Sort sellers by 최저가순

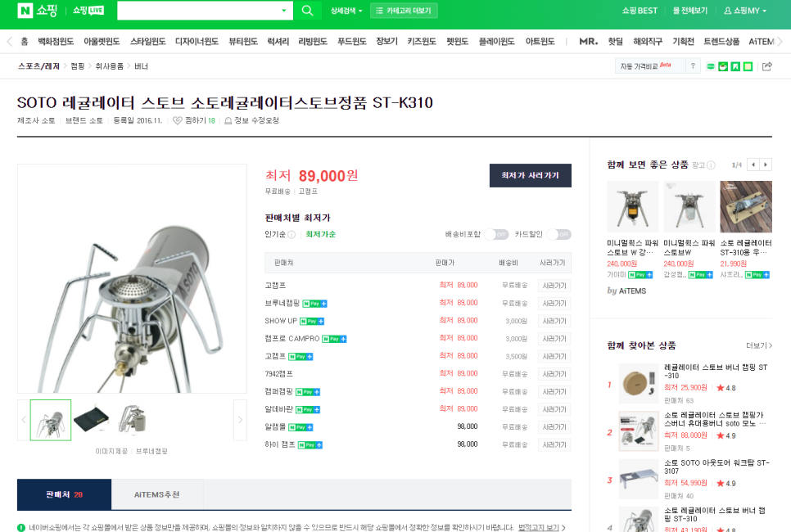(320, 234)
